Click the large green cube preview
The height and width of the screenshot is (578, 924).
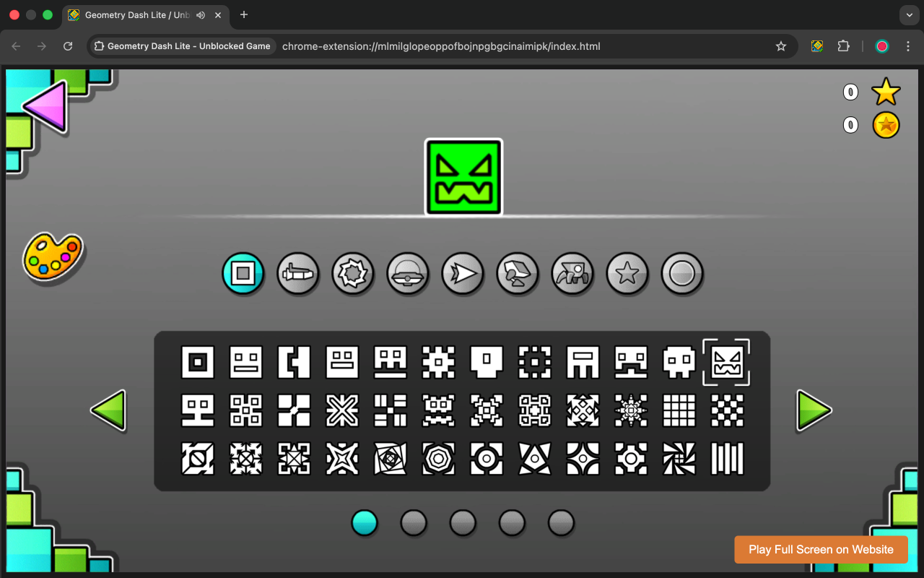463,177
